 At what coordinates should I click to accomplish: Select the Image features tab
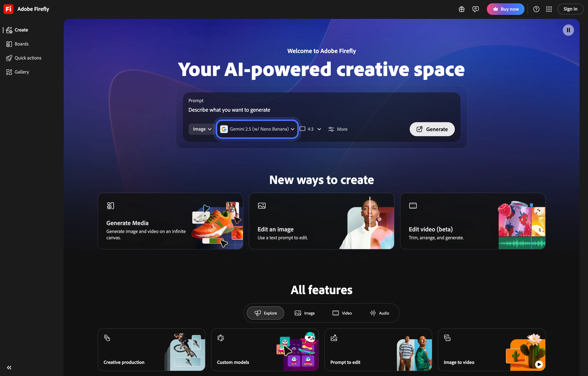pyautogui.click(x=304, y=313)
